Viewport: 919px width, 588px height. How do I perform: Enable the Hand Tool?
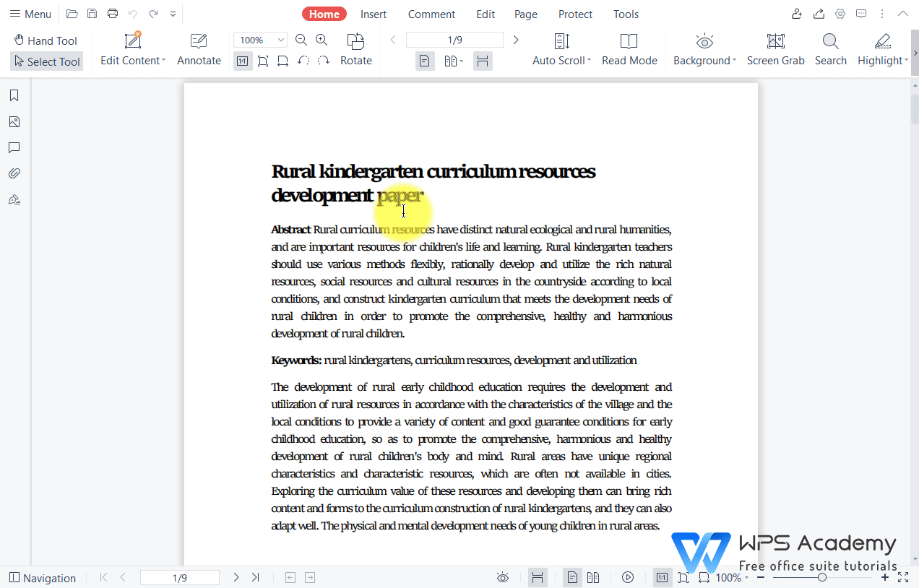[x=46, y=40]
